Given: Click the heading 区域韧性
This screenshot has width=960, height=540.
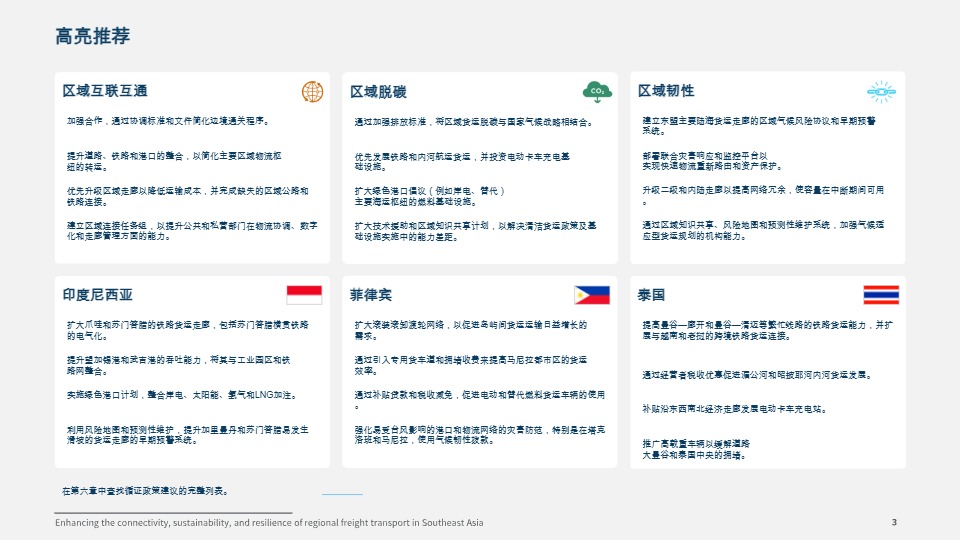Looking at the screenshot, I should click(x=666, y=91).
